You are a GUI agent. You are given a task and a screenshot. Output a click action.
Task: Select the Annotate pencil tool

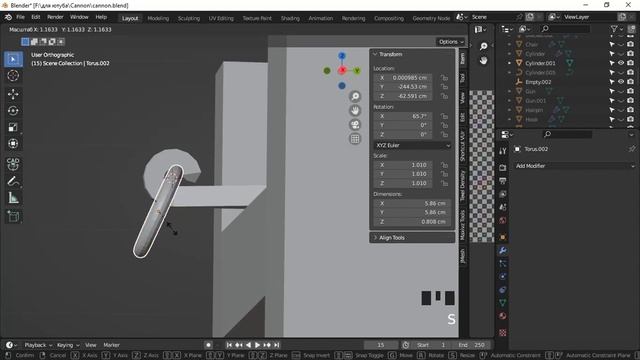(13, 181)
